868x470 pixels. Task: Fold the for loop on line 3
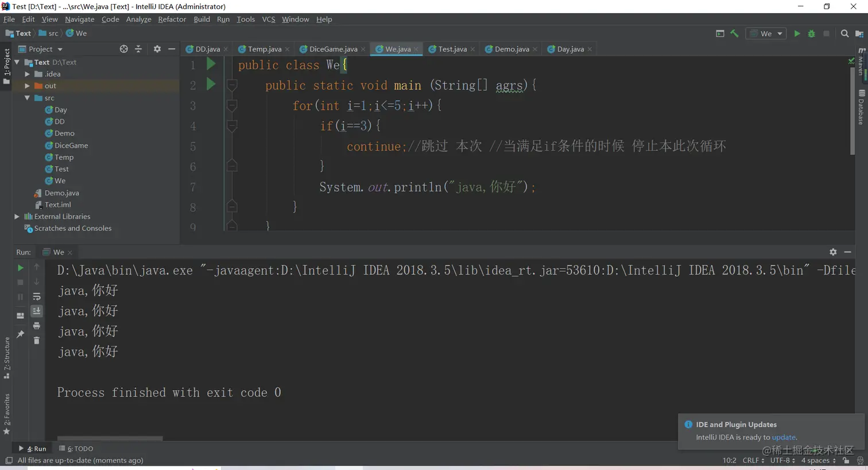tap(232, 106)
